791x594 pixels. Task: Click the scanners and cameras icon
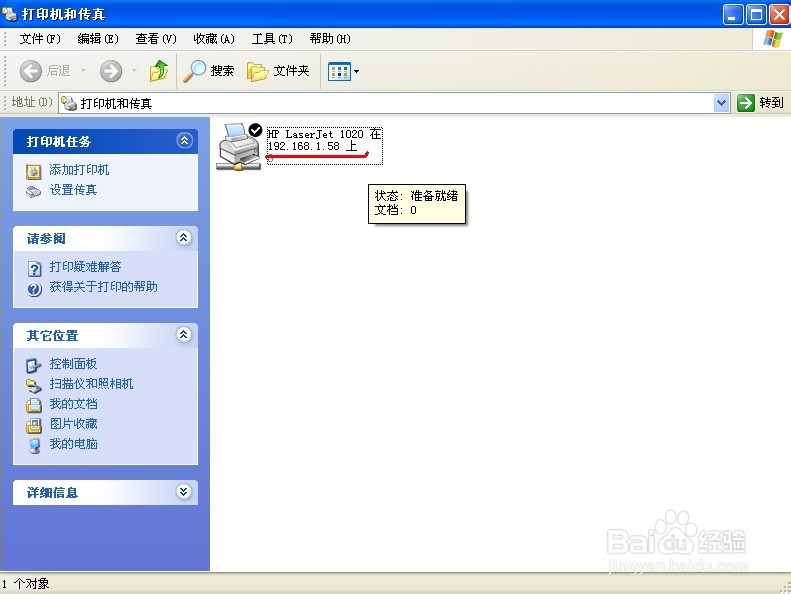point(34,386)
